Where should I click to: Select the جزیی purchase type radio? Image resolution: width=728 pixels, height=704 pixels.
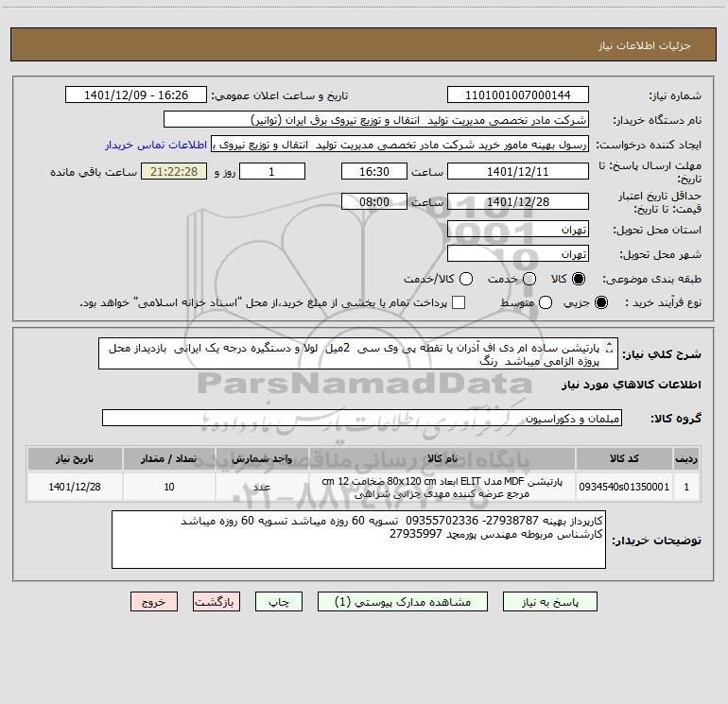600,302
